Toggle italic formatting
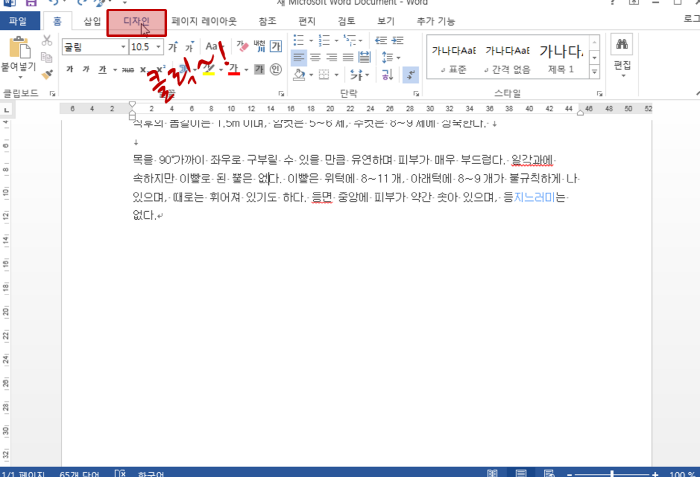This screenshot has width=700, height=477. tap(86, 69)
